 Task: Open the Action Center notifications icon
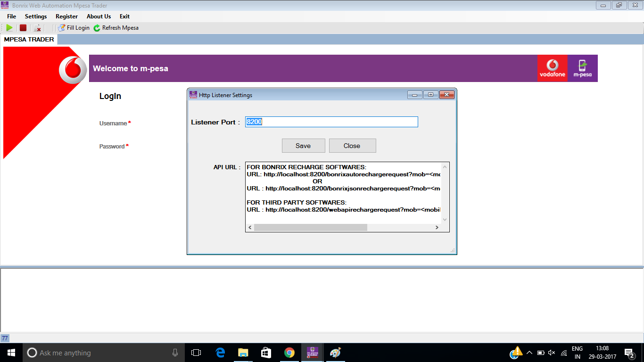(x=629, y=353)
